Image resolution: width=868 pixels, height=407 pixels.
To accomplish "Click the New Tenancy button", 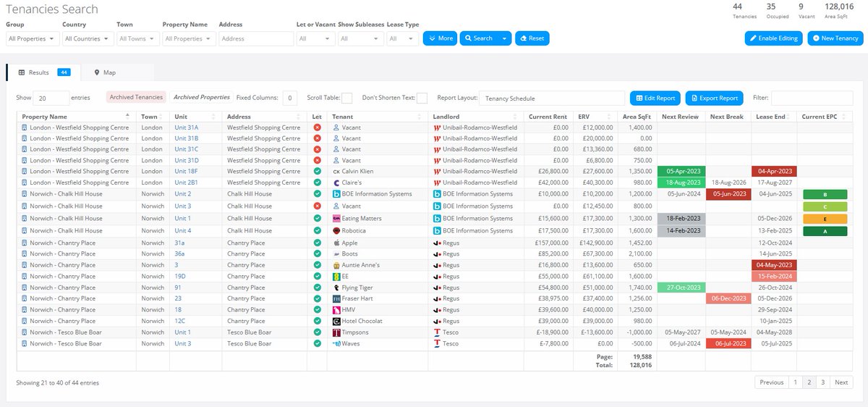I will coord(835,38).
